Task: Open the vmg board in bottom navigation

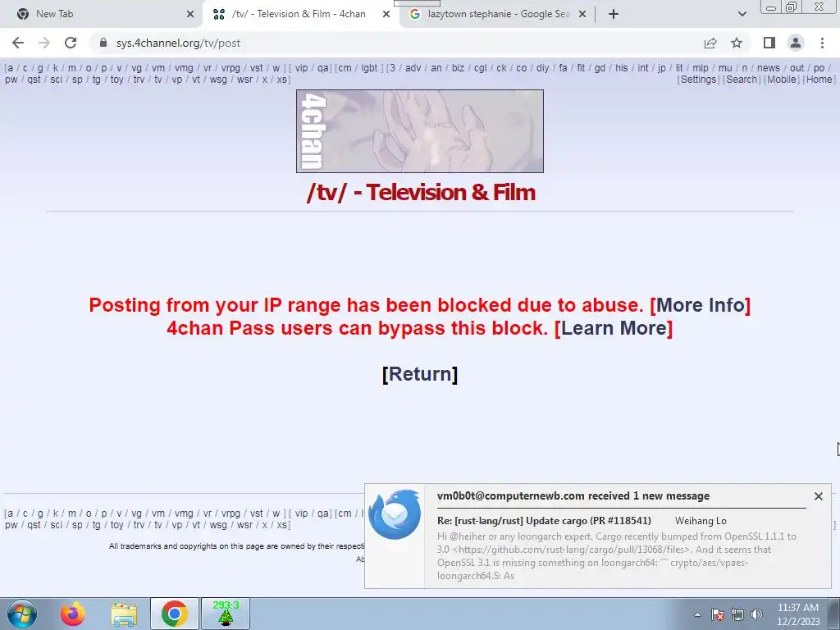Action: pos(184,514)
